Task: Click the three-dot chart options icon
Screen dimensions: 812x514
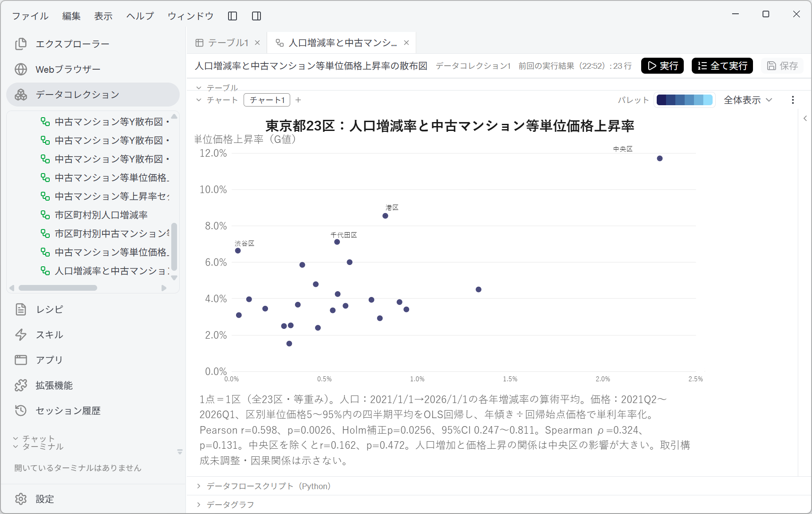Action: click(x=793, y=100)
